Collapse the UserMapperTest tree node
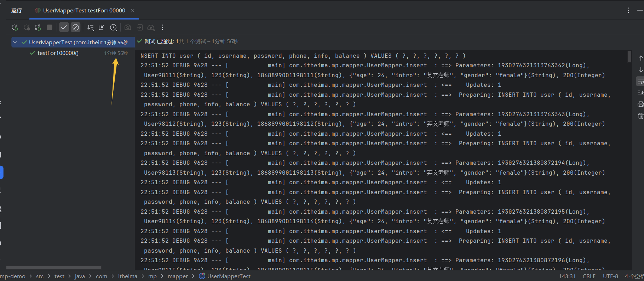This screenshot has height=281, width=644. point(15,42)
